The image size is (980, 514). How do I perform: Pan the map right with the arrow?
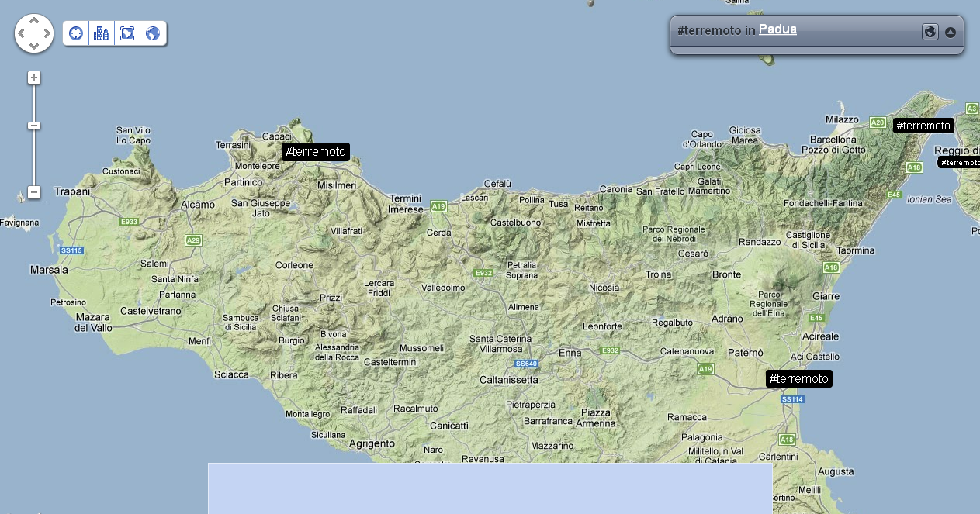[47, 33]
